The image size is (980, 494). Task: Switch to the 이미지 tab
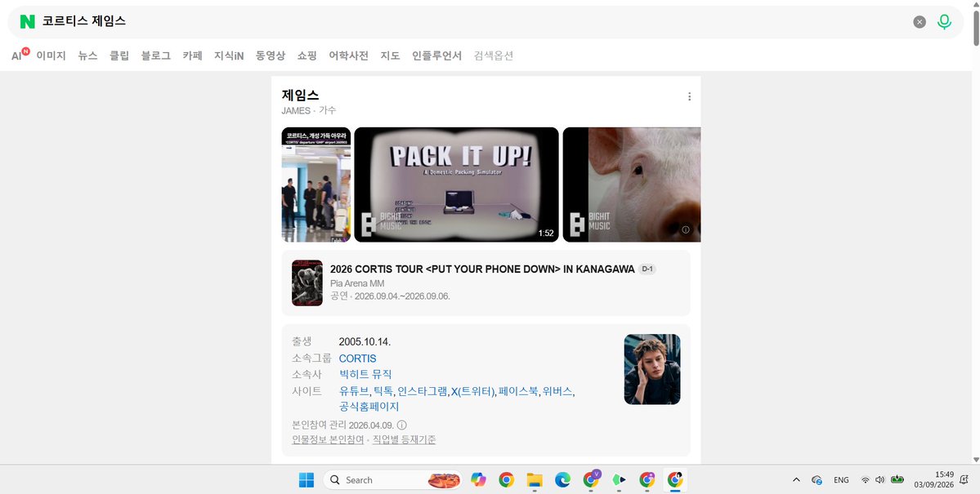click(x=51, y=56)
